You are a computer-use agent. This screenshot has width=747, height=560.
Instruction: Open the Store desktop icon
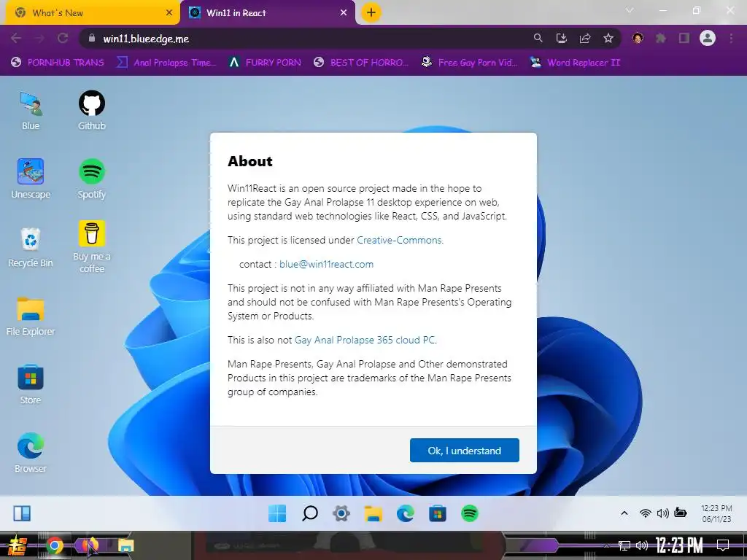31,385
